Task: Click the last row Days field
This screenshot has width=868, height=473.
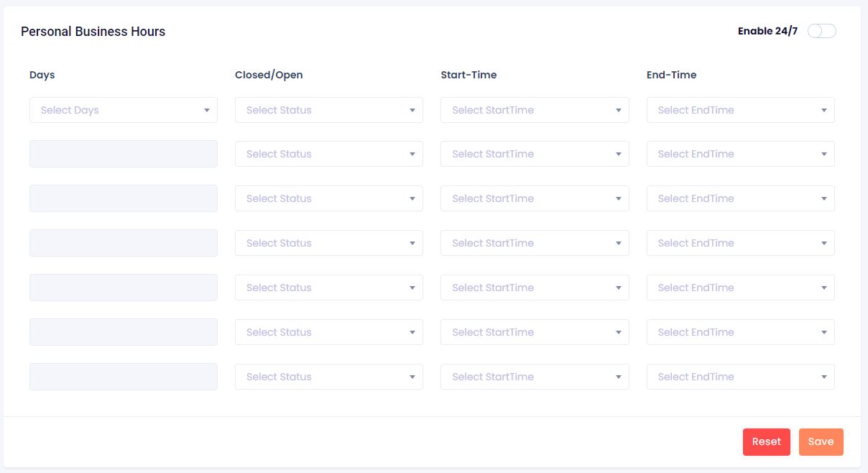Action: pos(123,377)
